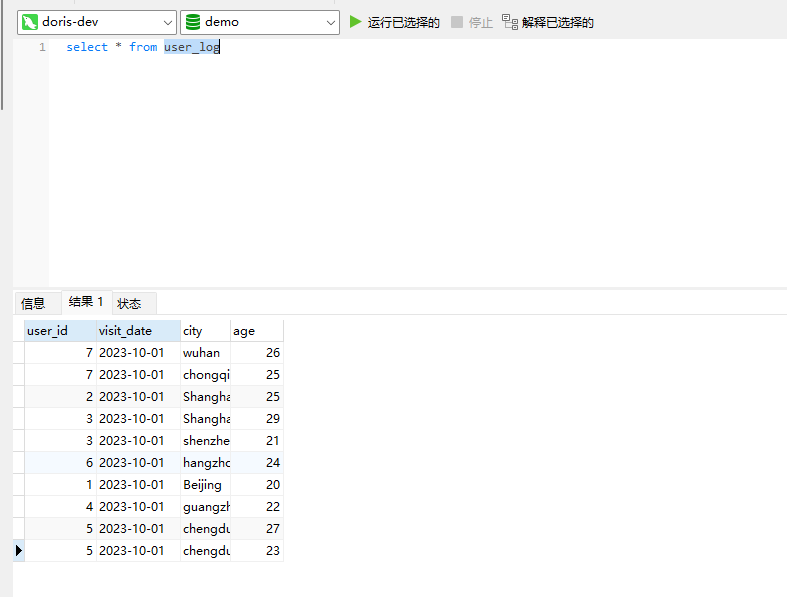Select the age column header
The image size is (787, 597).
click(x=256, y=331)
